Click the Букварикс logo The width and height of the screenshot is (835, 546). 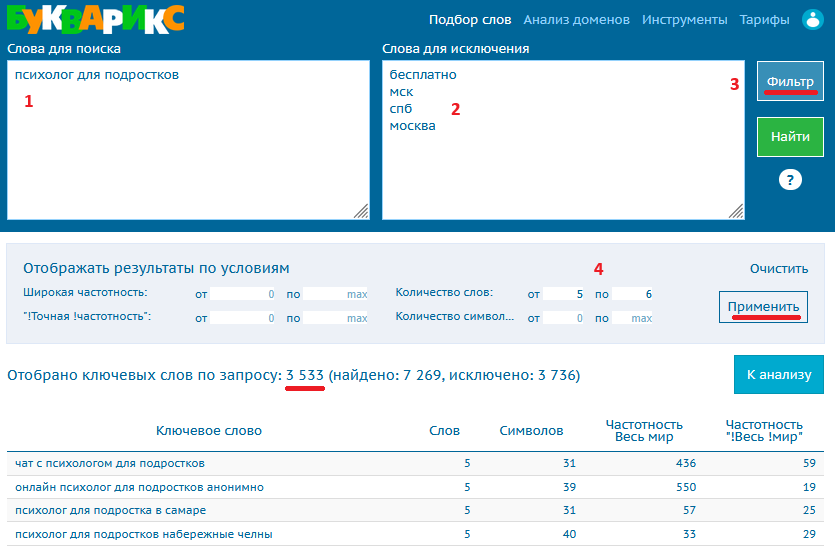pos(96,19)
